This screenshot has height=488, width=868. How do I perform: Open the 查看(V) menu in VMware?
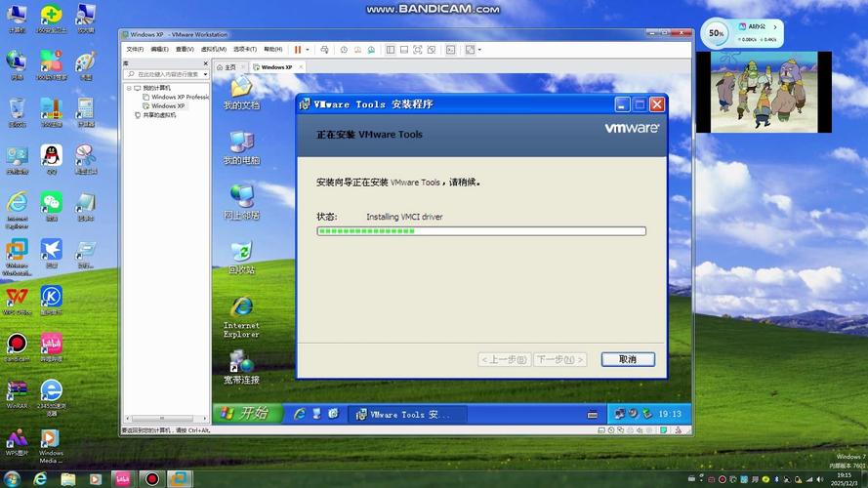point(185,50)
